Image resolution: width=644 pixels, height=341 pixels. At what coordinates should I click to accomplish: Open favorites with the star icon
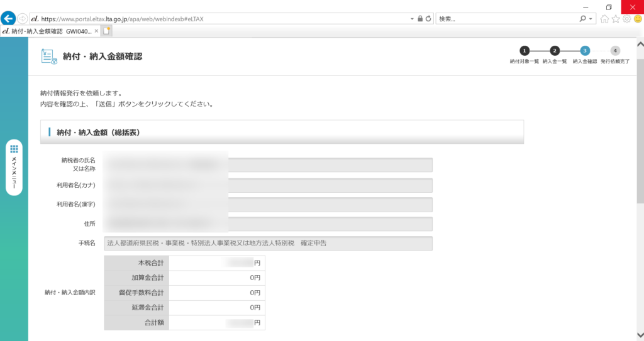[616, 19]
